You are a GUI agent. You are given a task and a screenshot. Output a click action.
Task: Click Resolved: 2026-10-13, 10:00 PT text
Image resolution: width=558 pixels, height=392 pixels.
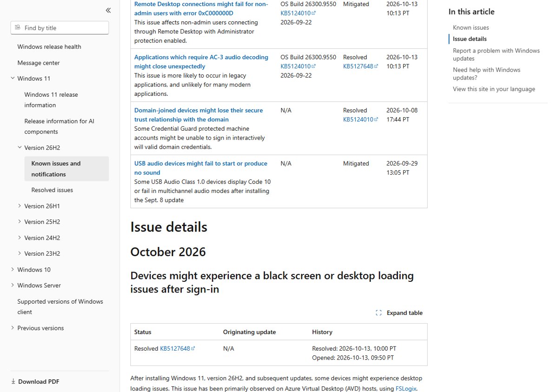[354, 348]
